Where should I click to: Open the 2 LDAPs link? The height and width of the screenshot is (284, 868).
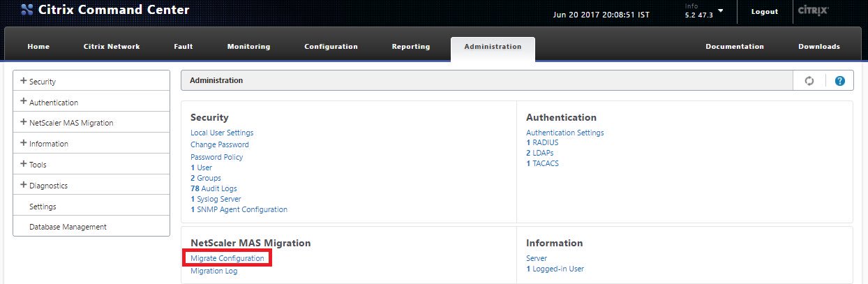[540, 153]
